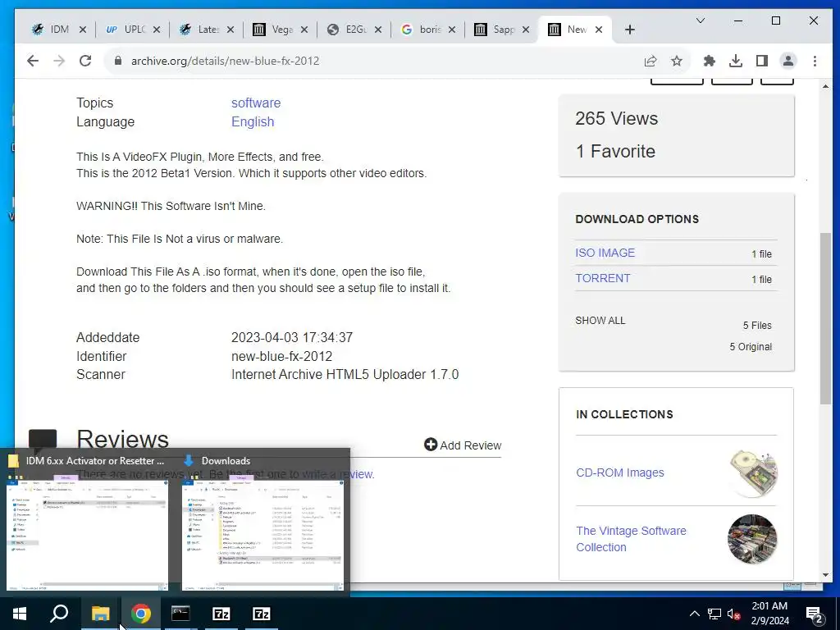Viewport: 840px width, 630px height.
Task: Open the taskbar clock and date
Action: pos(769,614)
